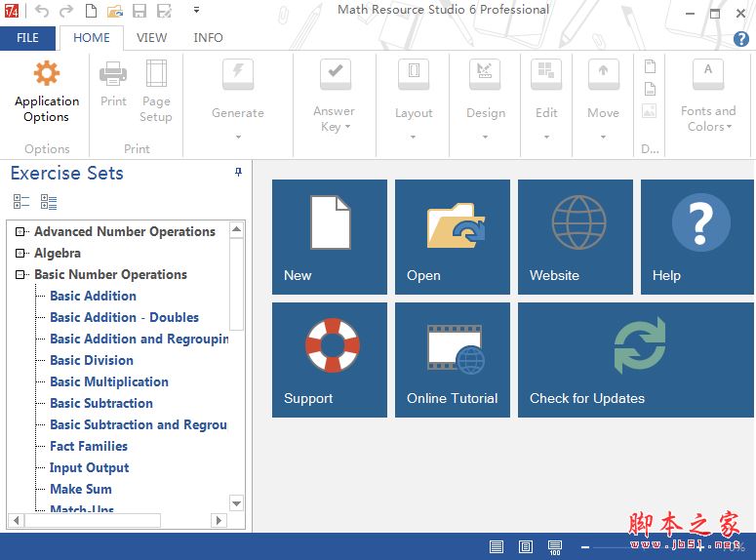Expand the Design dropdown arrow
Screen dimensions: 756x560
485,137
